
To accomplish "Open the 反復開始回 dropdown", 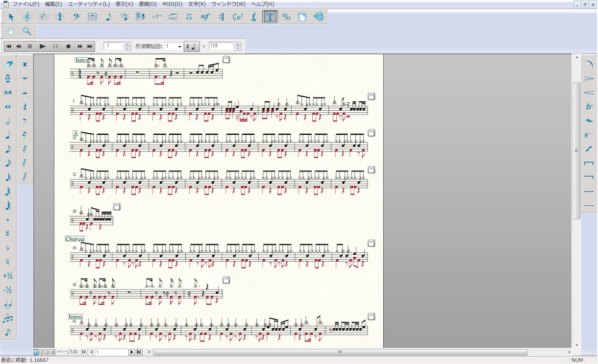I will (174, 47).
